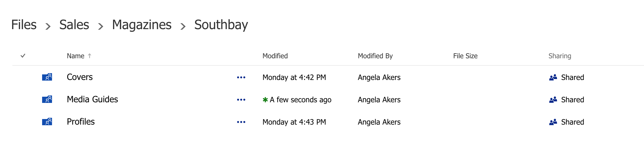Screen dimensions: 644x168
Task: Click the Covers shared folder icon
Action: point(47,77)
